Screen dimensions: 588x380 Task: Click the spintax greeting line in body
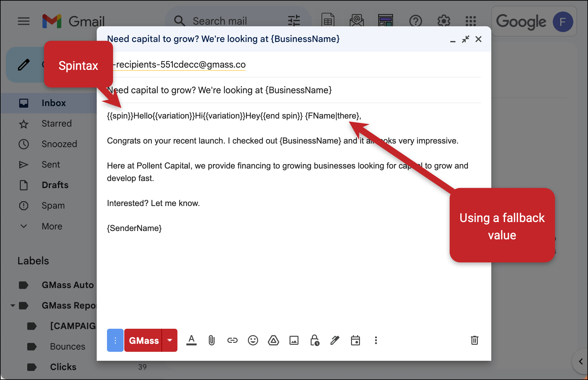point(234,116)
